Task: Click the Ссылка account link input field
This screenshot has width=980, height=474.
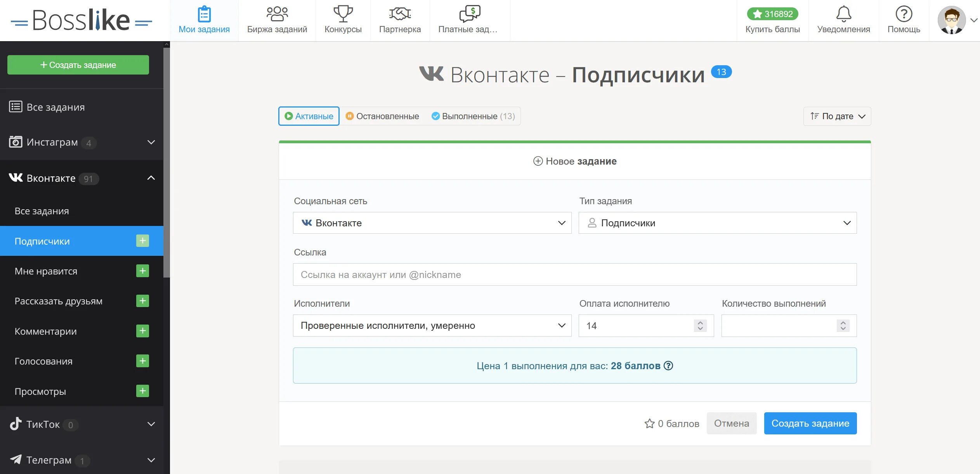Action: point(575,274)
